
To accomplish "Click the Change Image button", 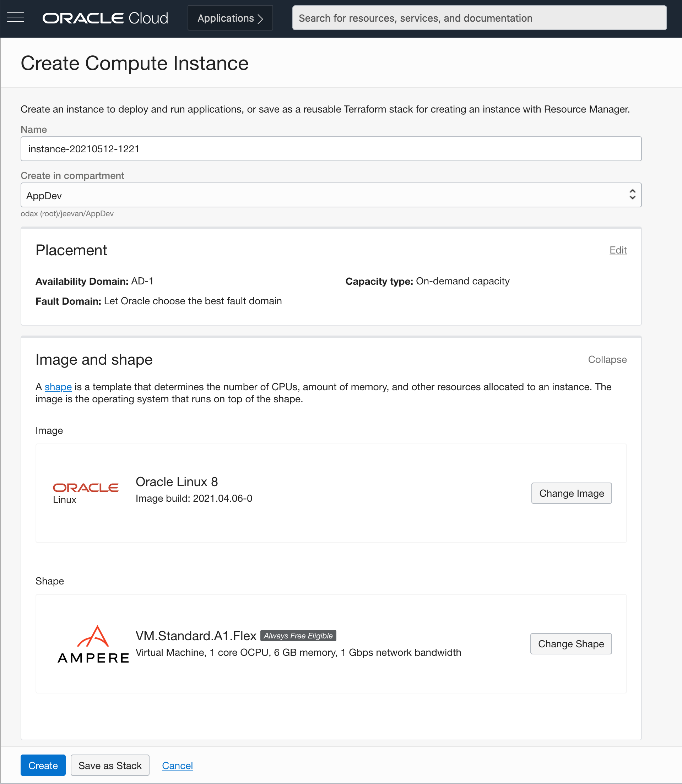I will (572, 493).
